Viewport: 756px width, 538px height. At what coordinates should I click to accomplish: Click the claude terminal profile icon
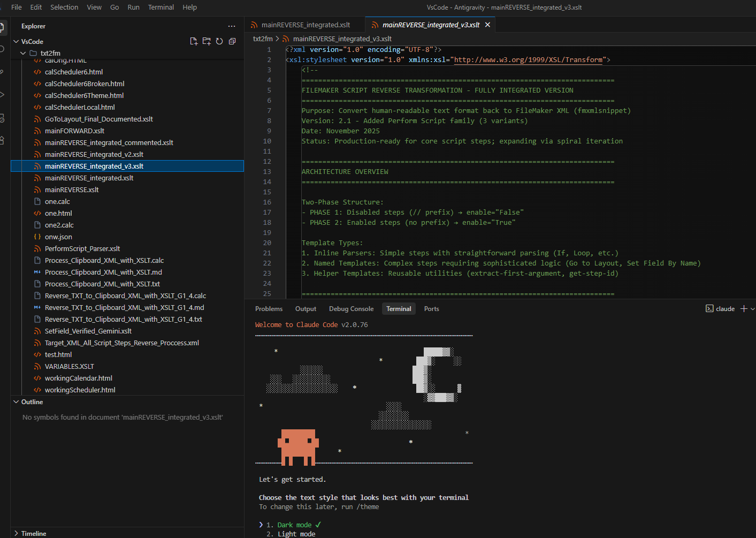coord(709,309)
